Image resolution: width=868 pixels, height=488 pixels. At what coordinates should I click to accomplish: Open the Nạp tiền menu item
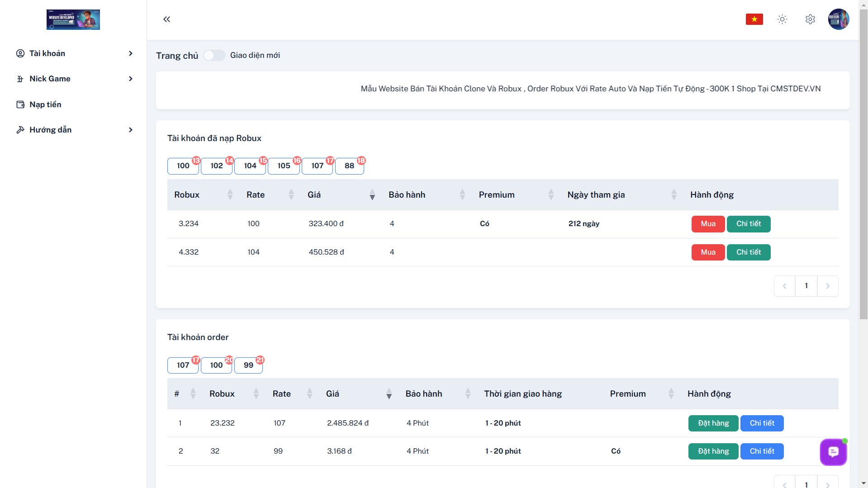point(45,104)
